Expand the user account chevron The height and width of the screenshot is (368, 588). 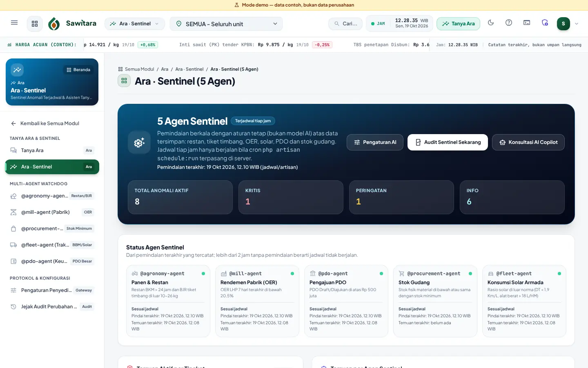[577, 24]
